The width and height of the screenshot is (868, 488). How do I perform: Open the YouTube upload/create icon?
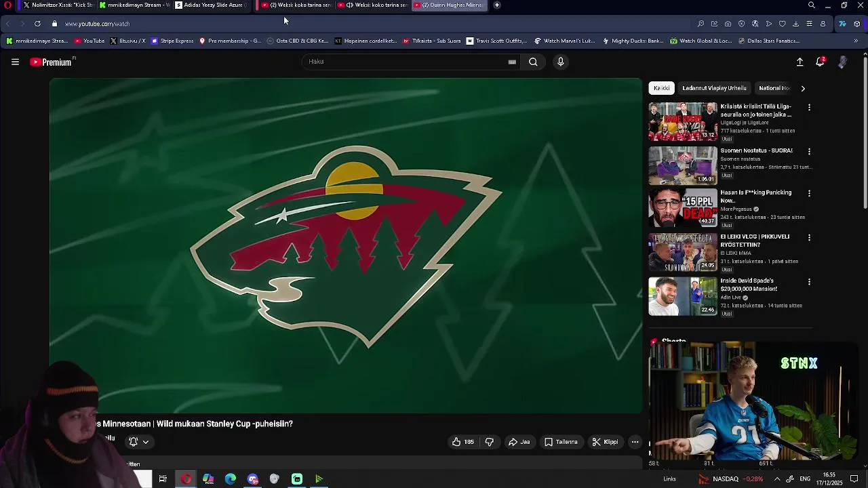pyautogui.click(x=800, y=62)
